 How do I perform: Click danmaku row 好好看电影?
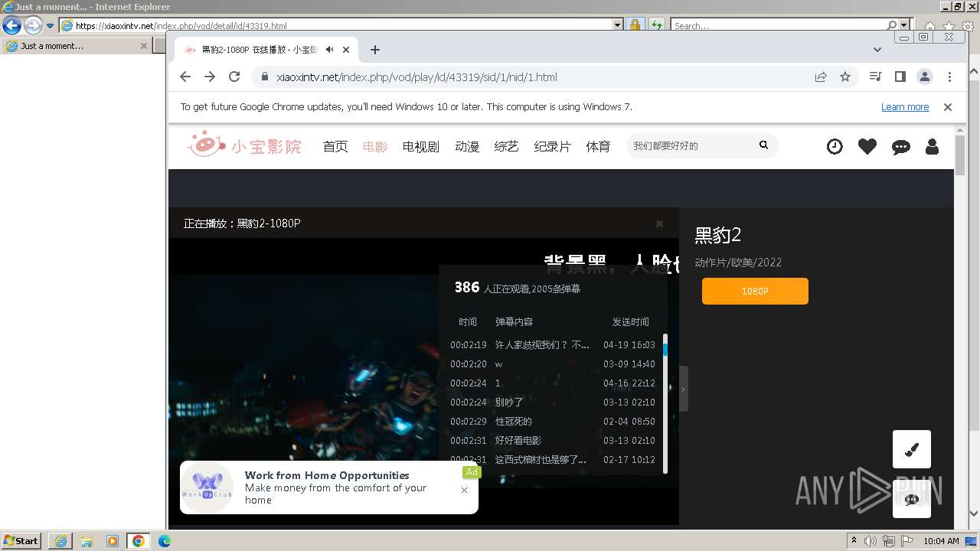pos(553,441)
